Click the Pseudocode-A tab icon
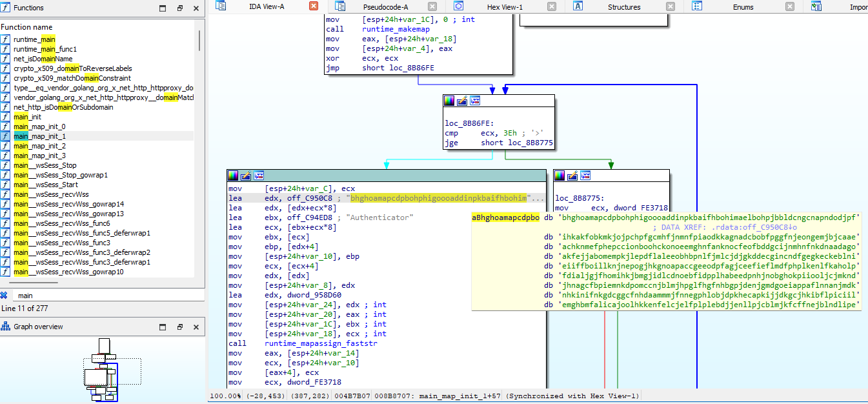This screenshot has height=404, width=868. 340,6
